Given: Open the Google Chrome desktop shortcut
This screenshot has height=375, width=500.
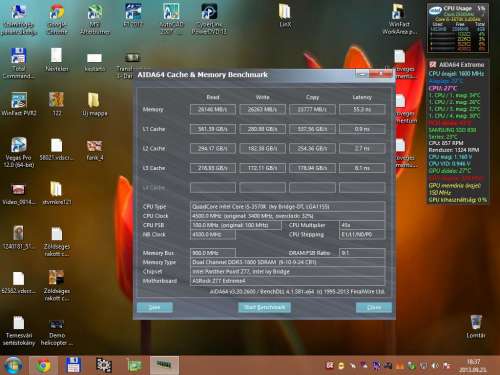Looking at the screenshot, I should [57, 19].
